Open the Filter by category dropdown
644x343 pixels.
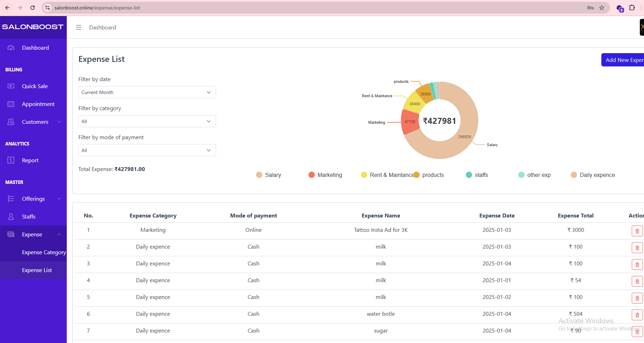coord(147,121)
